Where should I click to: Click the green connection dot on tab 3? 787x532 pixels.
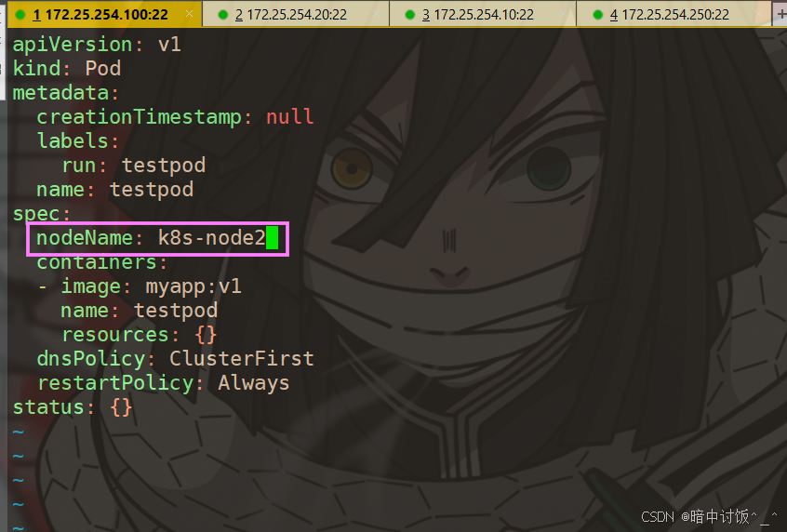tap(410, 15)
